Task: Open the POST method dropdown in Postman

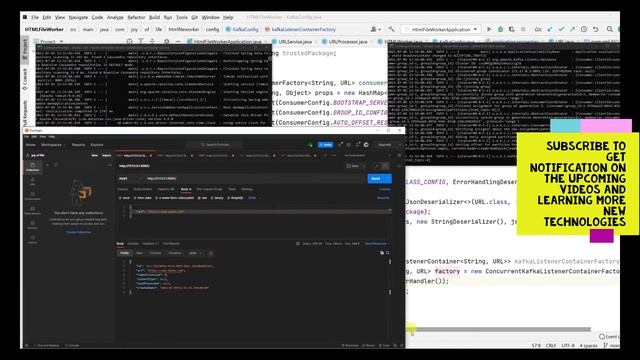Action: click(x=129, y=178)
